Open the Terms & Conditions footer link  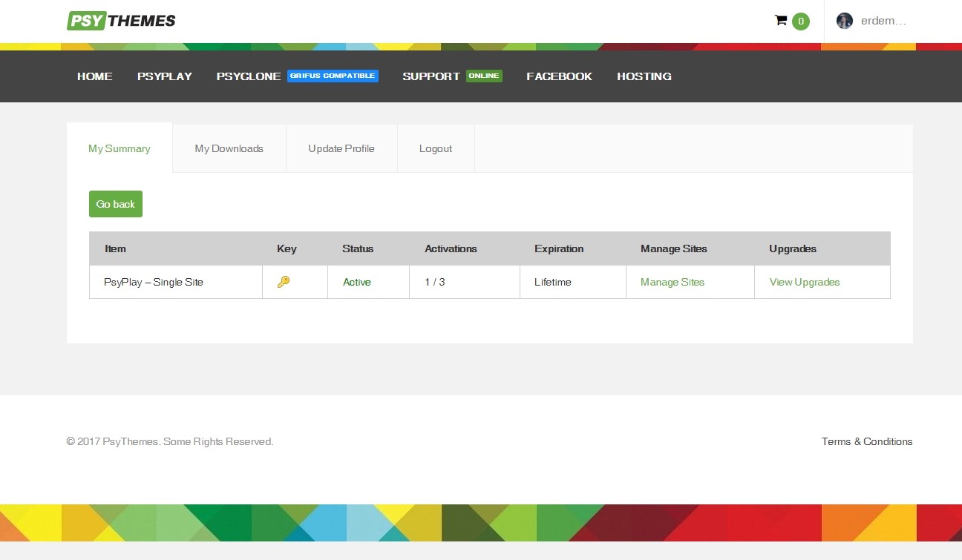point(867,441)
